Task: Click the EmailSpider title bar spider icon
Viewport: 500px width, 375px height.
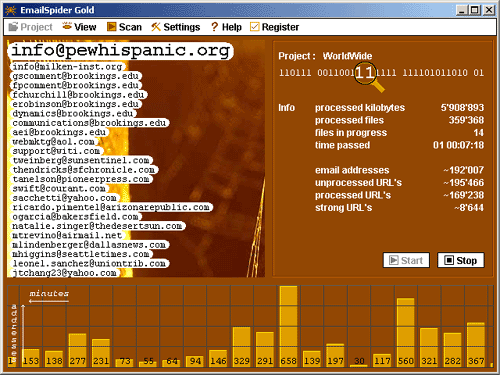Action: (10, 10)
